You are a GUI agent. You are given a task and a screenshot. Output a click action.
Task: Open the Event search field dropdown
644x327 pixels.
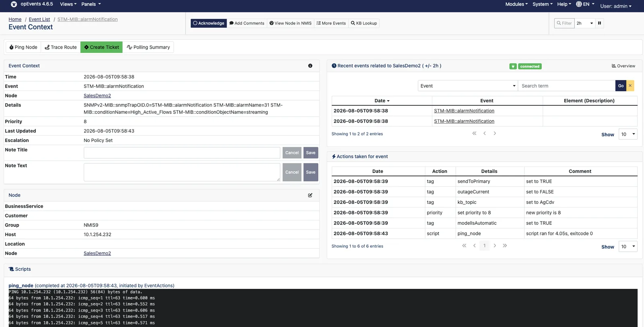click(x=468, y=86)
